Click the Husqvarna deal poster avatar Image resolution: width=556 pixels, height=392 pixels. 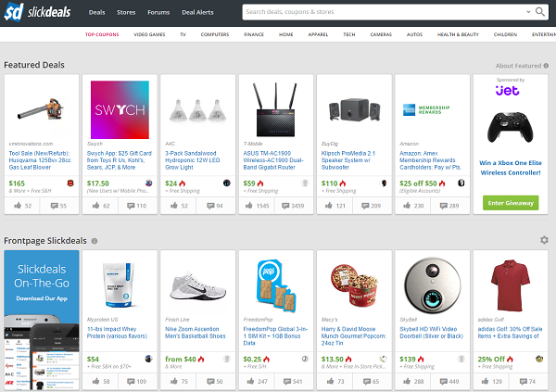(70, 183)
